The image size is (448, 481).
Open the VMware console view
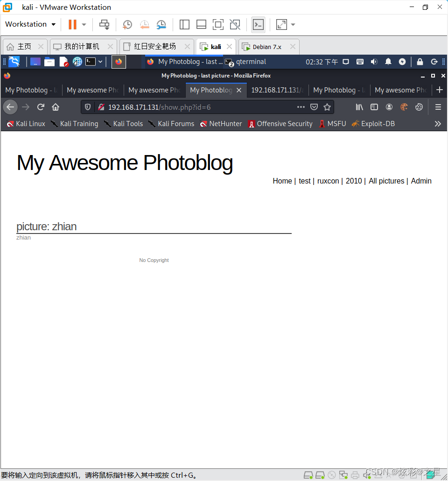coord(258,25)
